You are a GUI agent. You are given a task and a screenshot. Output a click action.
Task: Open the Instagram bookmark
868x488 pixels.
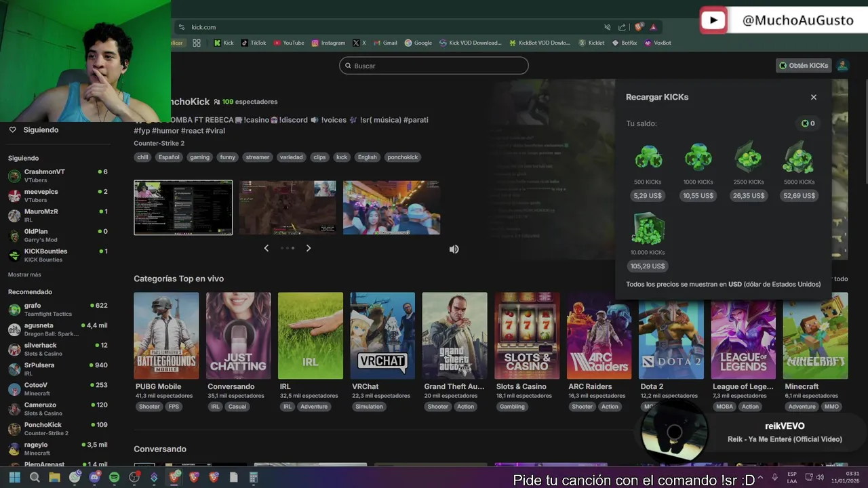click(x=328, y=43)
